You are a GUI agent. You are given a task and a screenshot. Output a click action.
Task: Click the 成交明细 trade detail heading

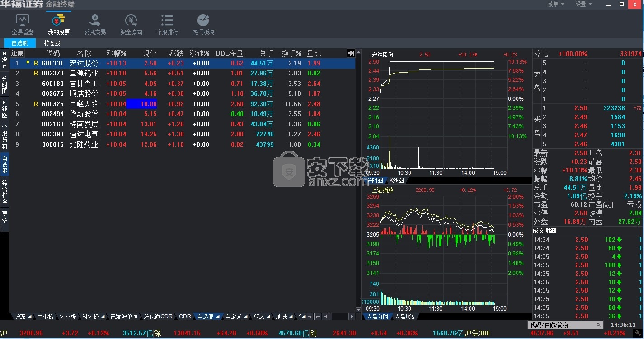click(545, 231)
